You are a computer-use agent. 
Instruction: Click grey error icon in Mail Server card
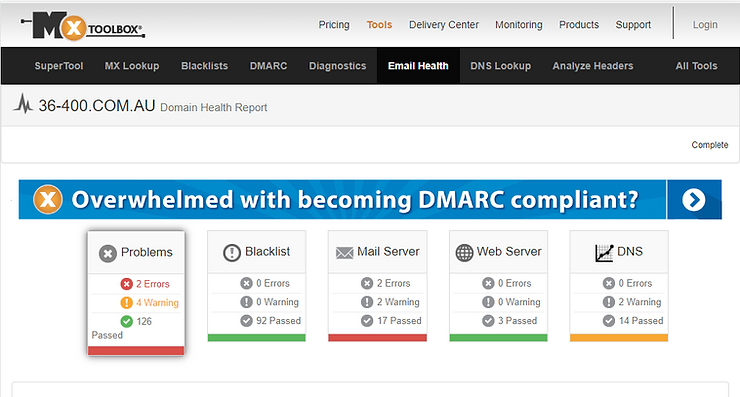coord(367,283)
